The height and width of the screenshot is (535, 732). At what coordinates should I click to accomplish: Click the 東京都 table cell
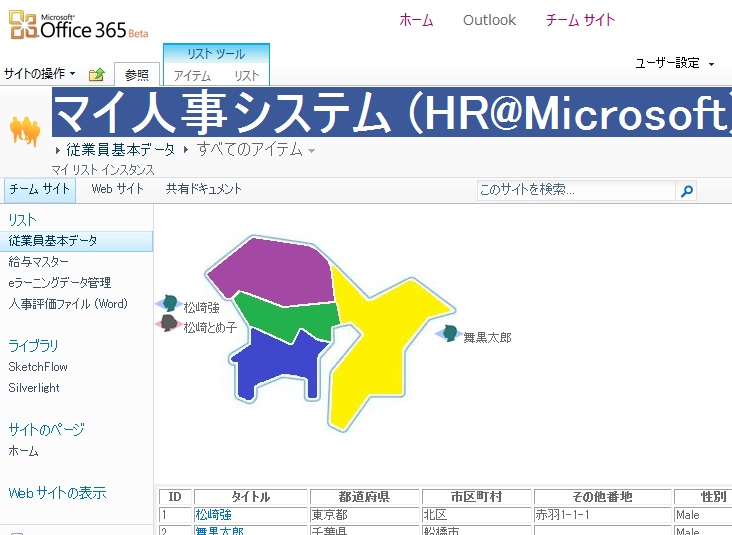tap(364, 515)
